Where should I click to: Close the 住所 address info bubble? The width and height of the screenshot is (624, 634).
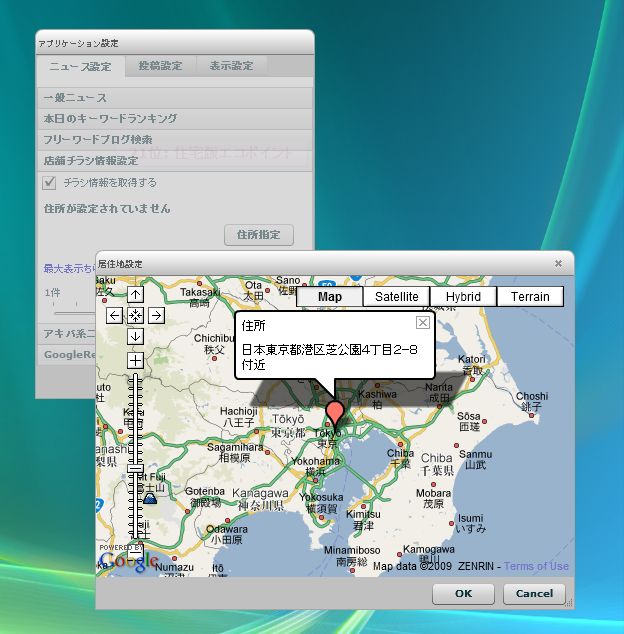point(423,323)
